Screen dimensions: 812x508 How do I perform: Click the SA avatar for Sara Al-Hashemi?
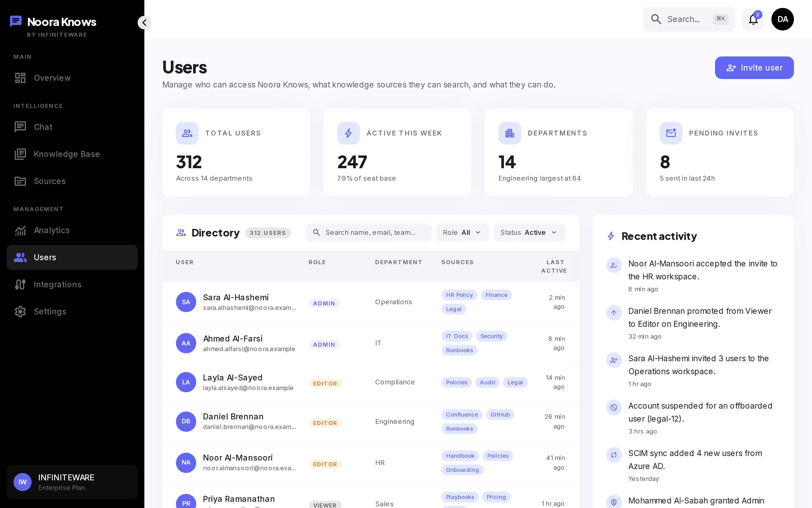click(186, 302)
